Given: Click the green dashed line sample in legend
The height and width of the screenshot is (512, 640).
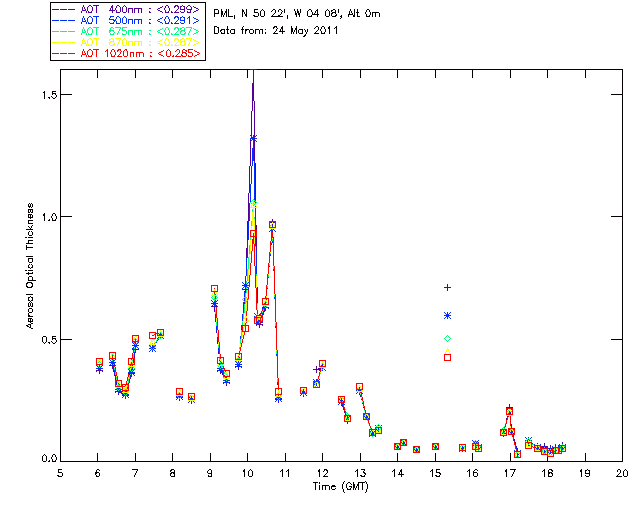Looking at the screenshot, I should [64, 31].
